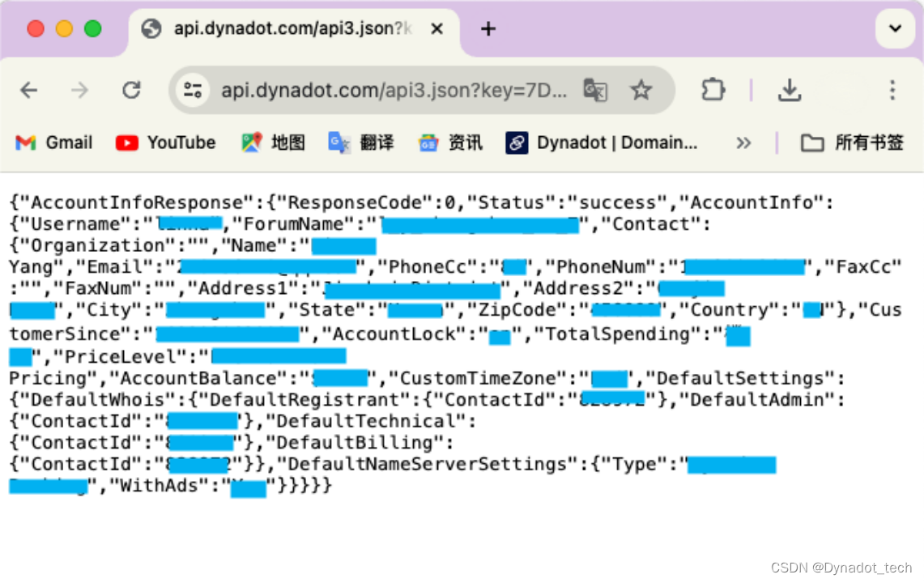
Task: Click "AccountInfoResponse" text in JSON
Action: (x=137, y=202)
